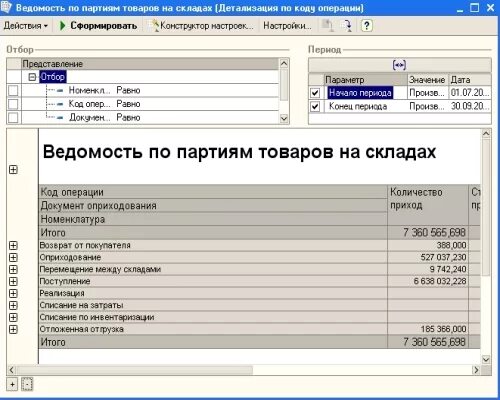Select quantity value 6 638 032,228
500x400 pixels.
(x=428, y=282)
